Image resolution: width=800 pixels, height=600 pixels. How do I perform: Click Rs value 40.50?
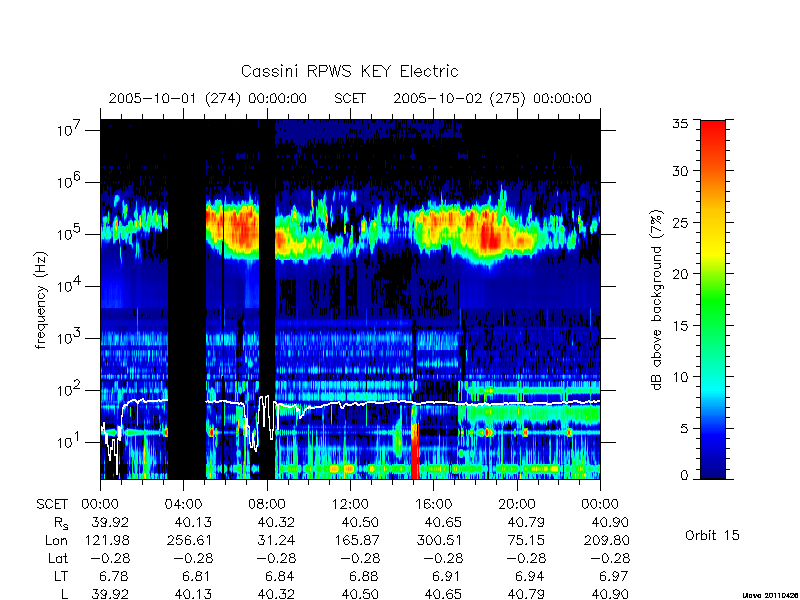(360, 523)
